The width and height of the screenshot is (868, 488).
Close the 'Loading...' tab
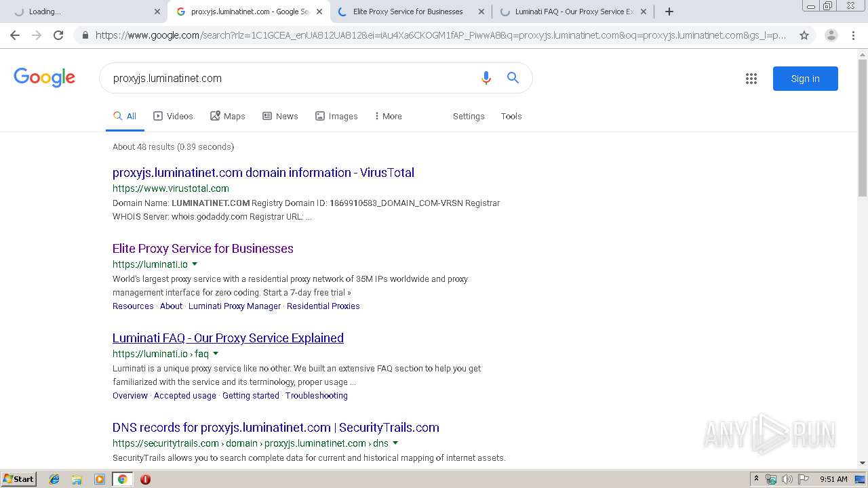click(x=157, y=12)
